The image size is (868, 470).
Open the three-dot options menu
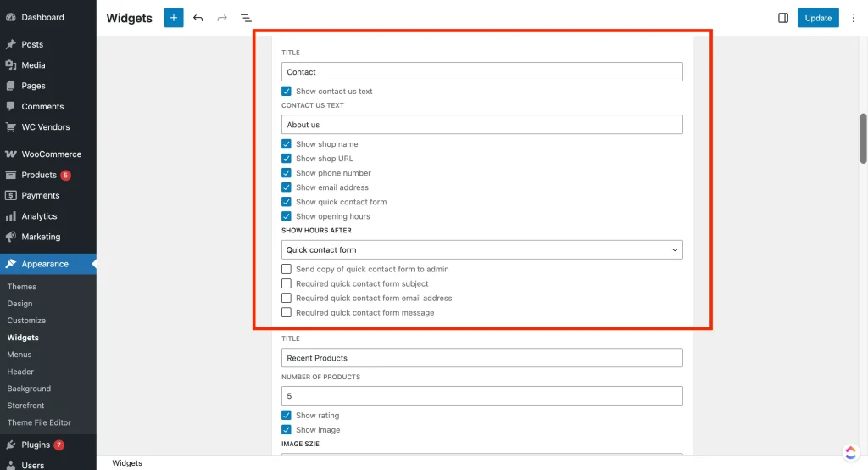pos(853,18)
